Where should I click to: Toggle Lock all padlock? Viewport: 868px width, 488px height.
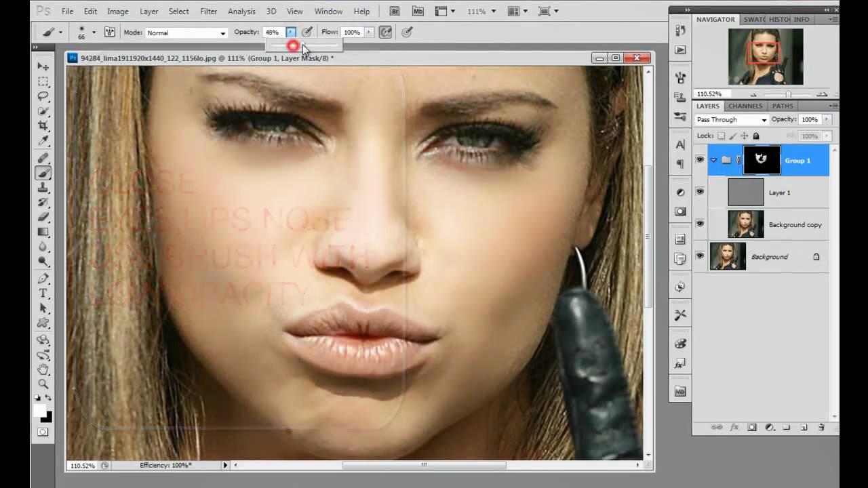(x=755, y=136)
